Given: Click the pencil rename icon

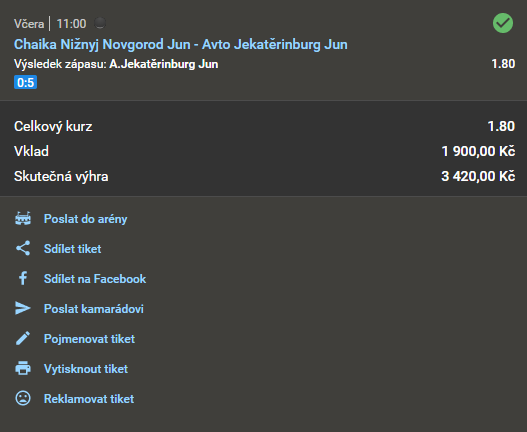Looking at the screenshot, I should click(23, 338).
